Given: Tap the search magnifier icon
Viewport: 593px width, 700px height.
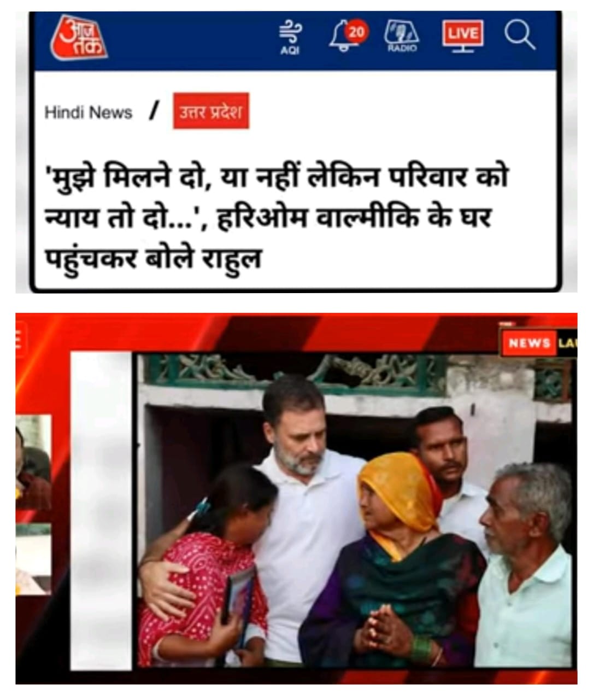Looking at the screenshot, I should pyautogui.click(x=519, y=35).
